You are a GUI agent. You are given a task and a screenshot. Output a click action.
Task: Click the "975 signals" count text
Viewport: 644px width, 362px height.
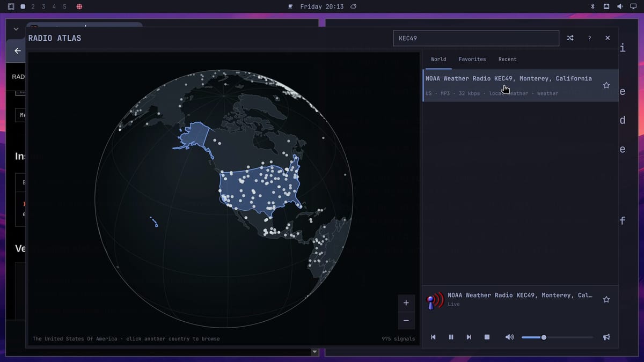[398, 339]
